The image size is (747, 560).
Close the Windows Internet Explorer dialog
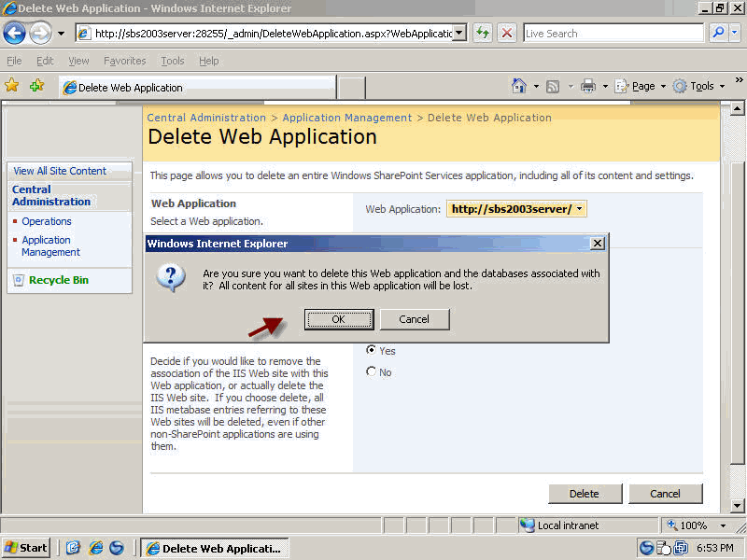(598, 244)
